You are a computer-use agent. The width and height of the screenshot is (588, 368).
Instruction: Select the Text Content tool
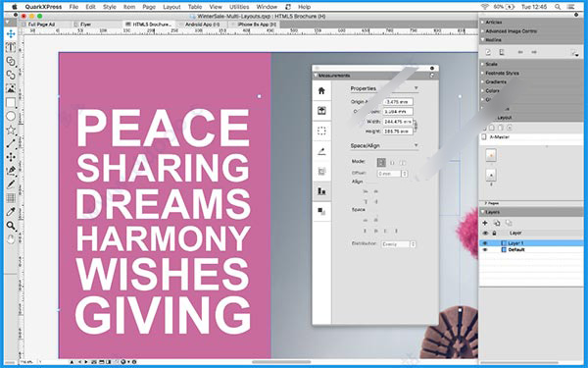coord(11,47)
